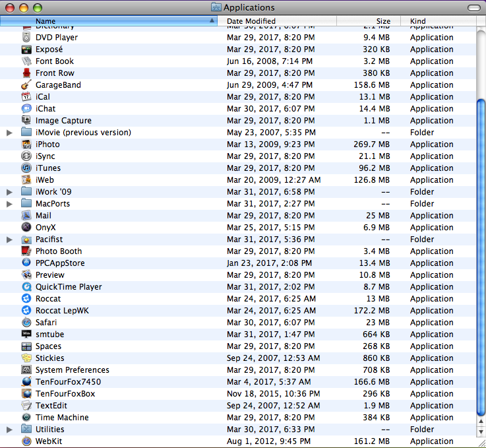Click the Utilities folder icon

[26, 430]
